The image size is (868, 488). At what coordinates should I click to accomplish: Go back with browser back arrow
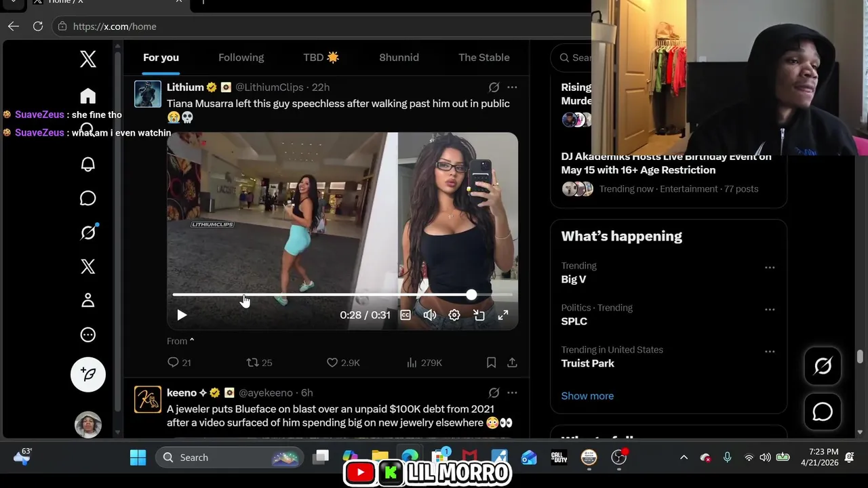(x=14, y=26)
